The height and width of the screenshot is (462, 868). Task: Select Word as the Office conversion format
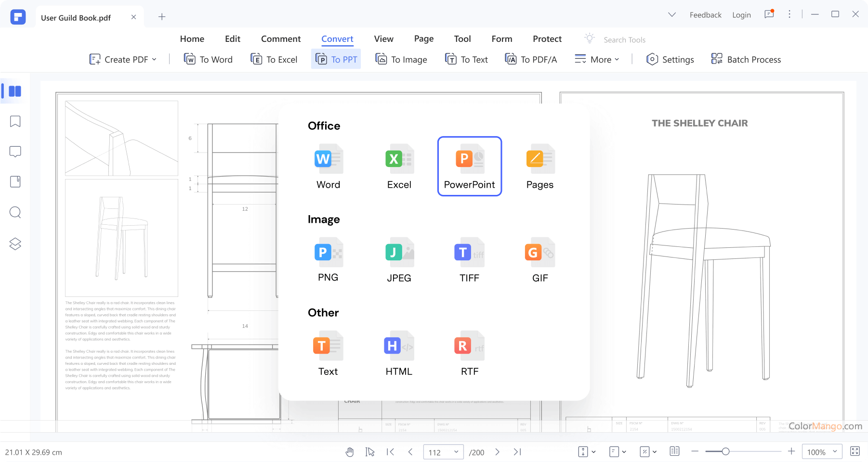coord(328,166)
